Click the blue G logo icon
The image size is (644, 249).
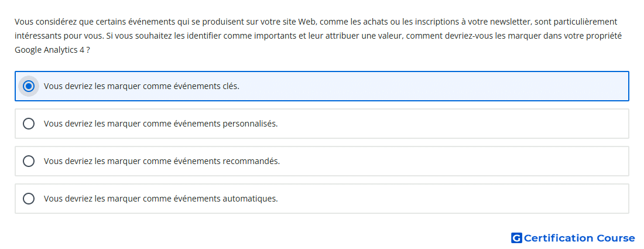coord(516,238)
